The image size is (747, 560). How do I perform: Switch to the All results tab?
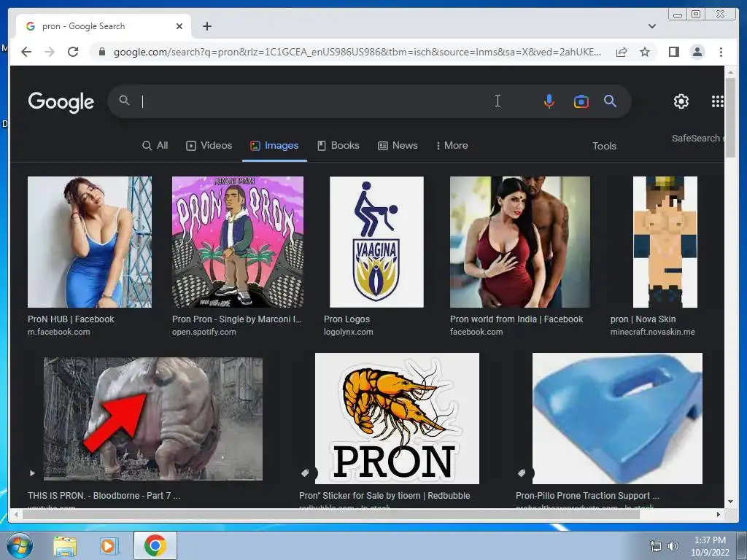tap(155, 146)
